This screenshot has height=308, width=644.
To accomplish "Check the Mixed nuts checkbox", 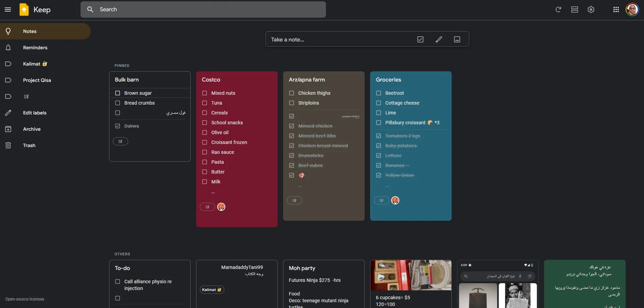I will (x=205, y=93).
